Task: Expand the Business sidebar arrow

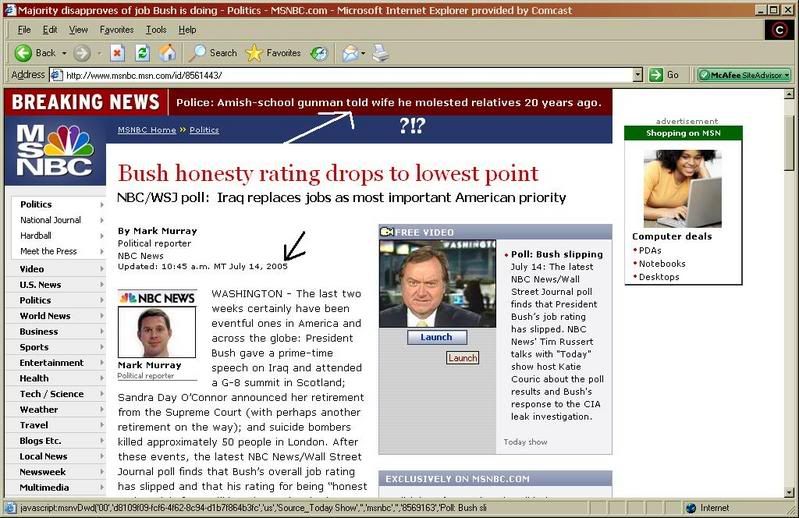Action: (x=101, y=332)
